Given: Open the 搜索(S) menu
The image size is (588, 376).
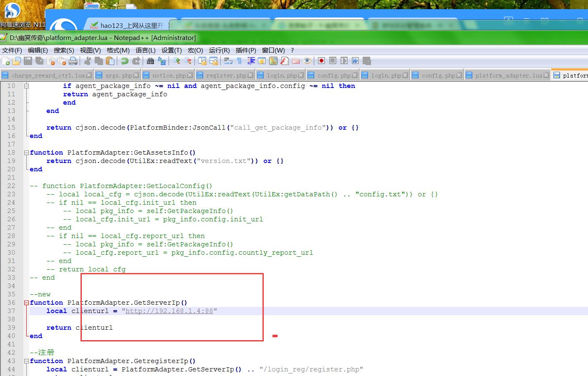Looking at the screenshot, I should [63, 50].
